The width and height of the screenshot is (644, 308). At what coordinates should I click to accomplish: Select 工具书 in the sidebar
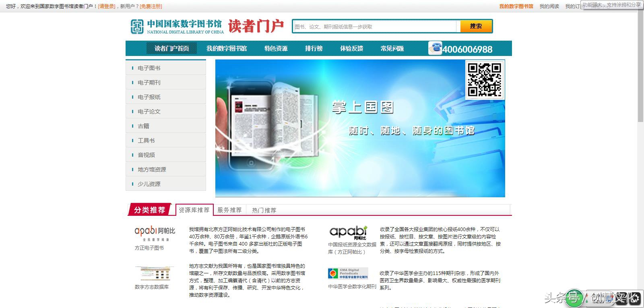click(166, 141)
